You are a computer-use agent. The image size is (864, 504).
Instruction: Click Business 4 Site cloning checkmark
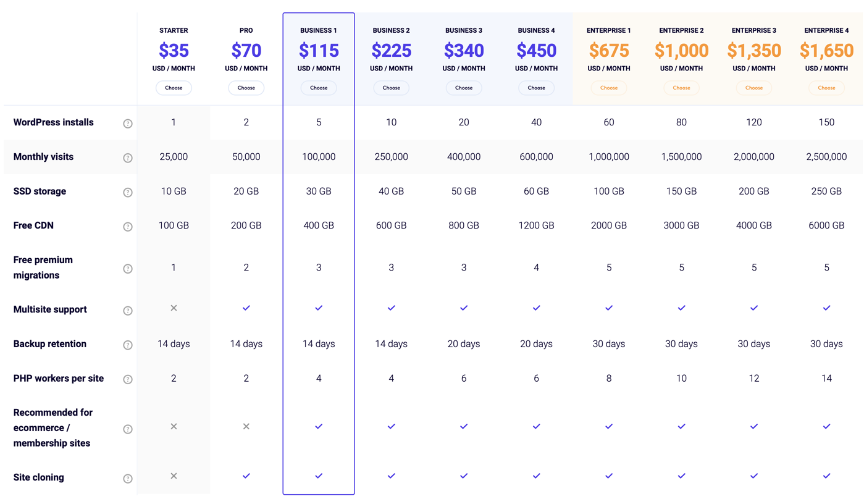pyautogui.click(x=536, y=476)
